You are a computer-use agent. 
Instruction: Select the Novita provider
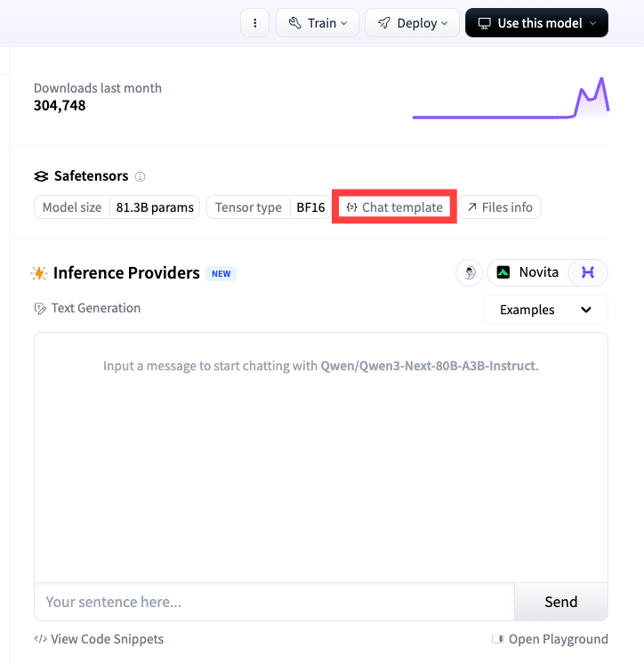527,272
